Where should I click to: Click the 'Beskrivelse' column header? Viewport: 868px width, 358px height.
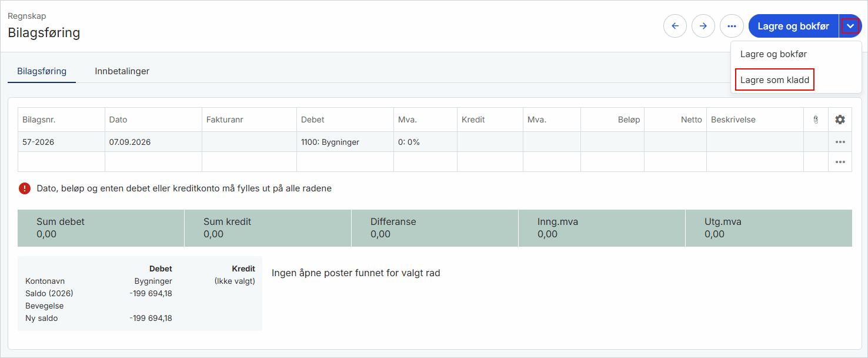click(x=755, y=120)
